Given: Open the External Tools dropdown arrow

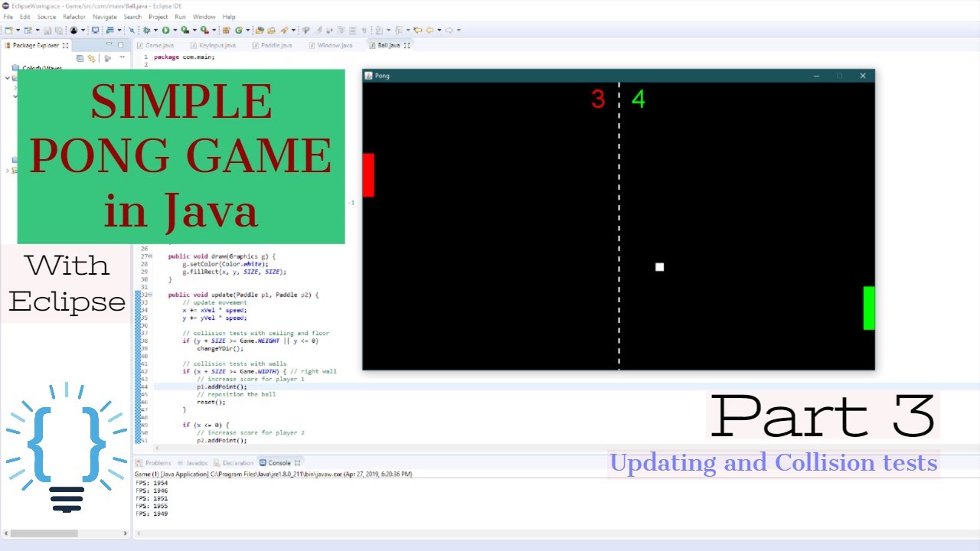Looking at the screenshot, I should (214, 30).
